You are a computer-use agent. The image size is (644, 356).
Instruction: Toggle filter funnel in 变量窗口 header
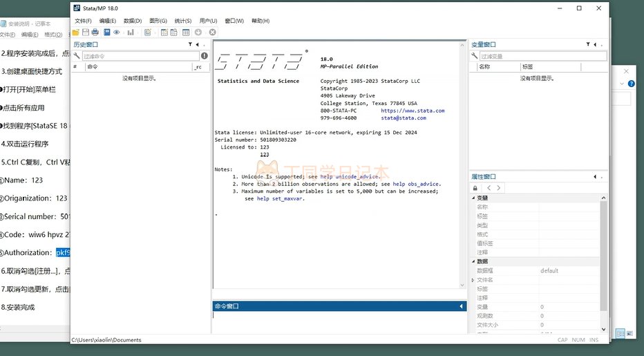click(588, 44)
